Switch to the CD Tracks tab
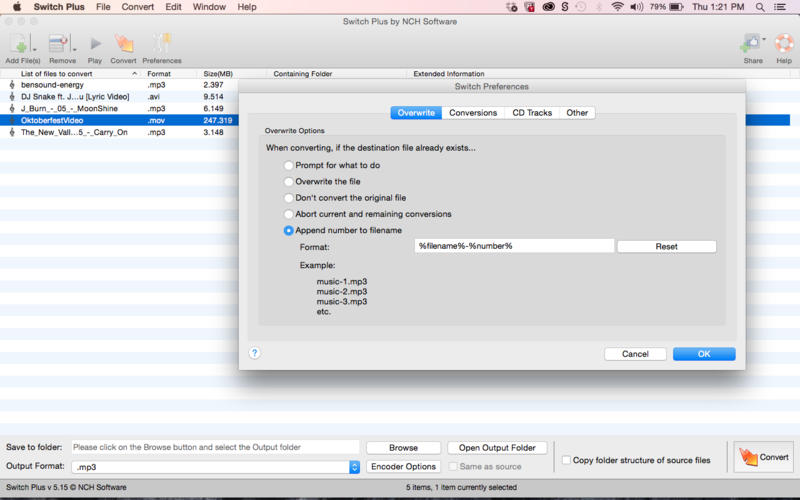Viewport: 800px width, 500px height. 532,113
